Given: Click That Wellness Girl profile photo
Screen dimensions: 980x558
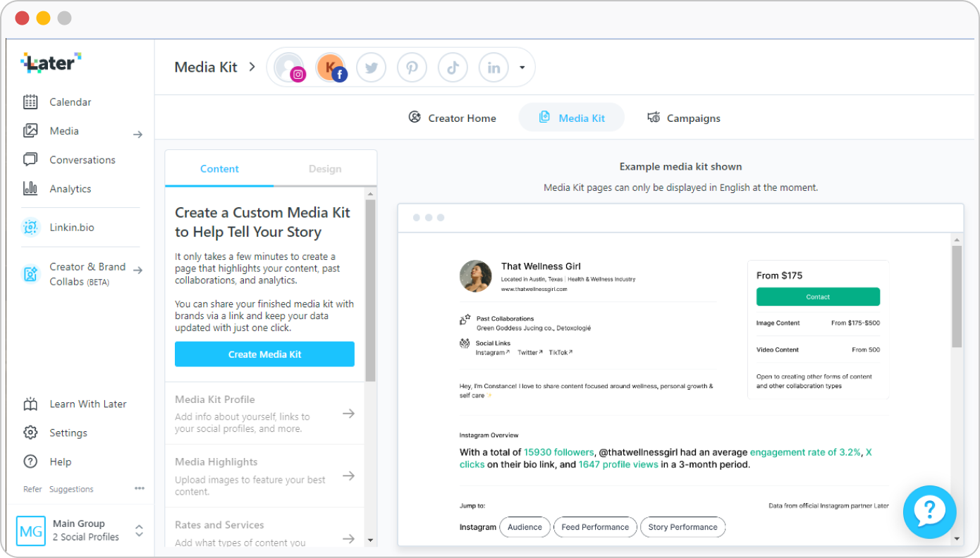Looking at the screenshot, I should [x=475, y=275].
